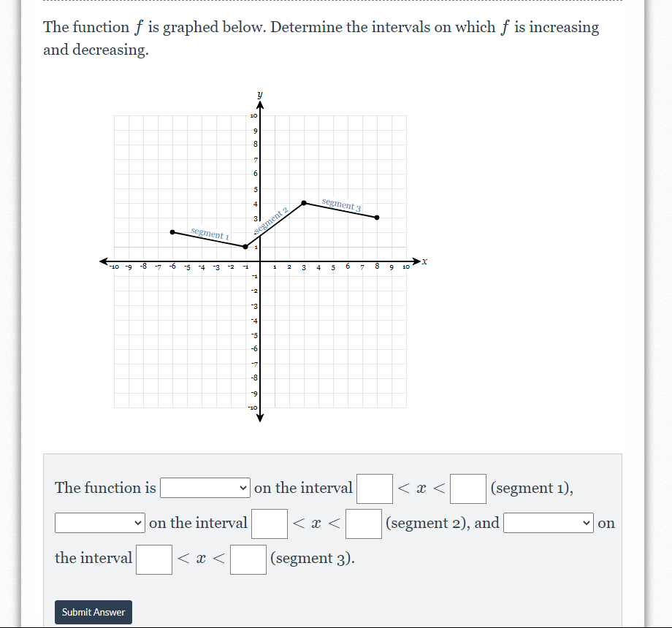Click the lower bound input for segment 2

pos(270,523)
